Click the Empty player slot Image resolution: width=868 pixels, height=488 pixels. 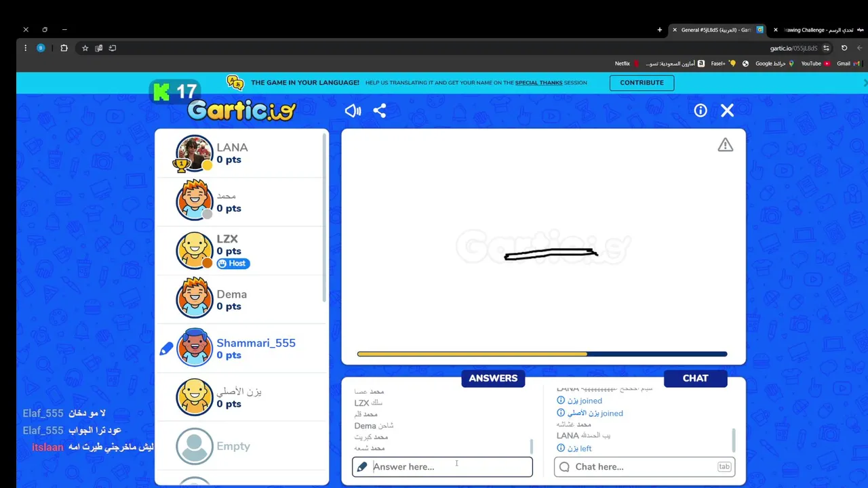[241, 446]
